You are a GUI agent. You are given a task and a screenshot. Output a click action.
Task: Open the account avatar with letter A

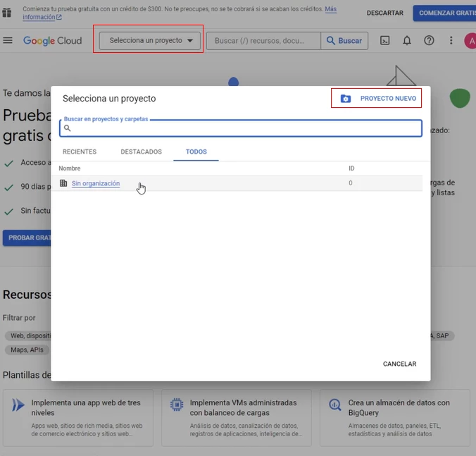470,41
